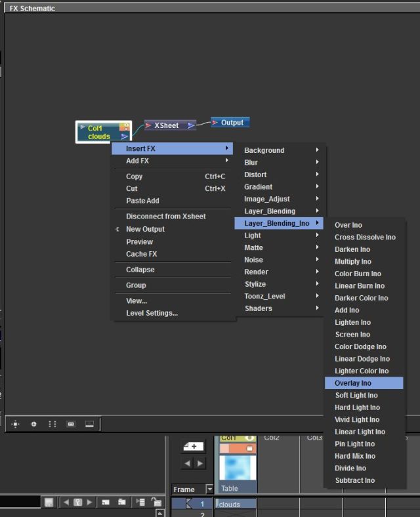Screen dimensions: 420x517
Task: Click the Reset Size icon in schematic toolbar
Action: 71,424
